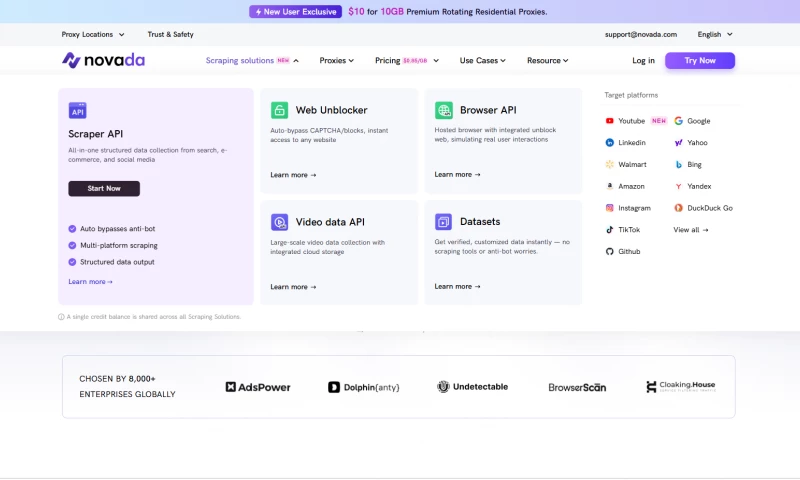Open the Pricing dropdown menu
This screenshot has height=480, width=800.
click(407, 60)
